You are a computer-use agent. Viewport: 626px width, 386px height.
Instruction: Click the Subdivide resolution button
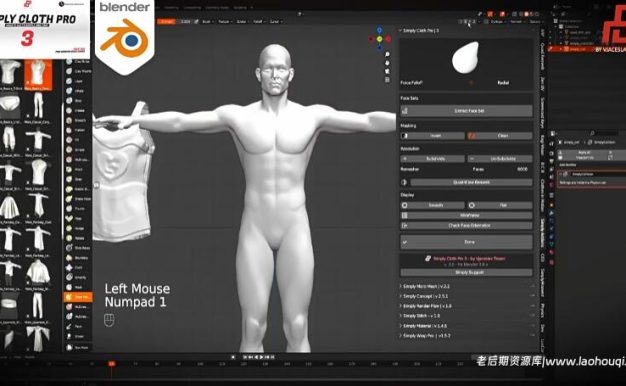433,158
